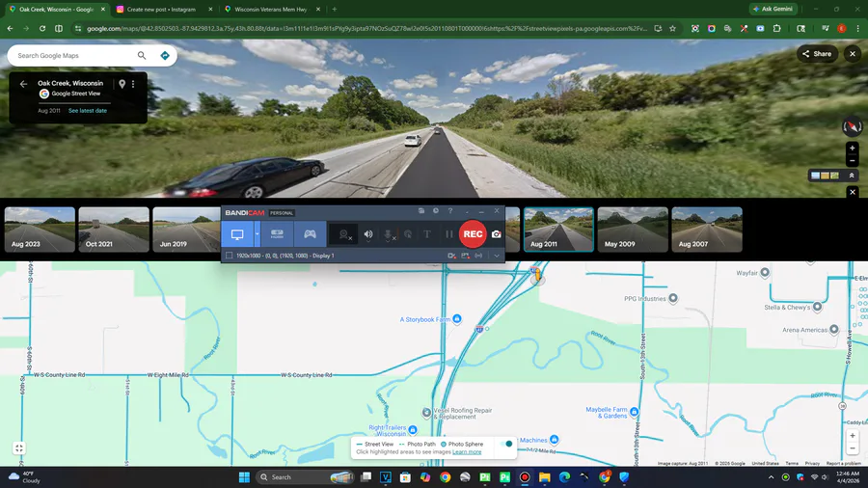Screen dimensions: 868x488
Task: Click Bandicam pause button
Action: click(x=448, y=234)
